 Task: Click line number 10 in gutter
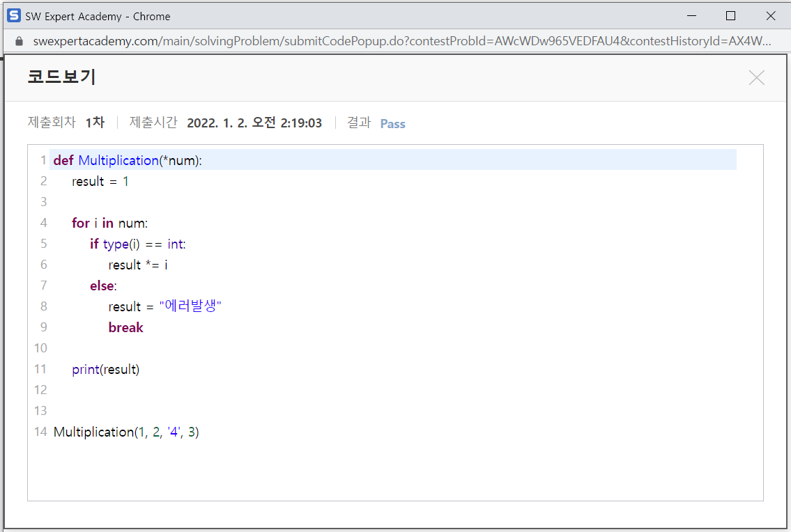(40, 348)
